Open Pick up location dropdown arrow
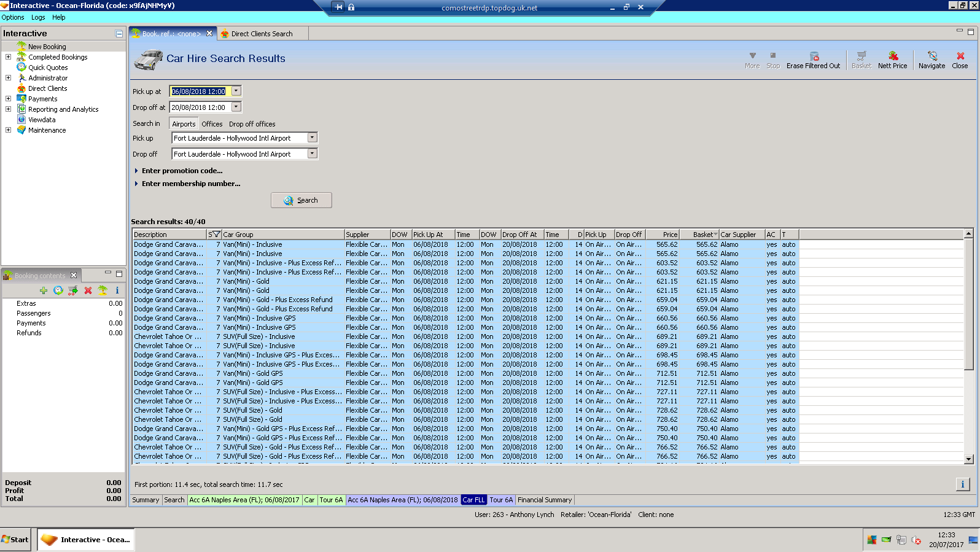Viewport: 980px width, 552px height. click(313, 138)
